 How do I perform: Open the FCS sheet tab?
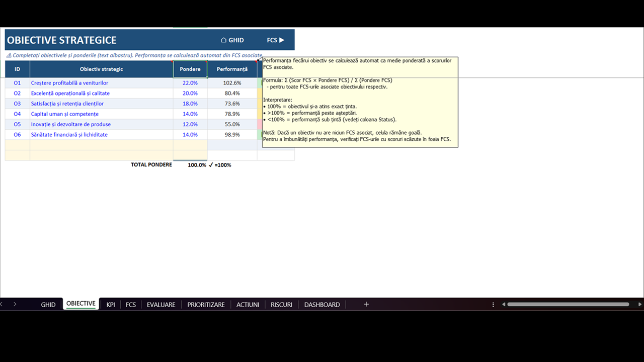(131, 305)
